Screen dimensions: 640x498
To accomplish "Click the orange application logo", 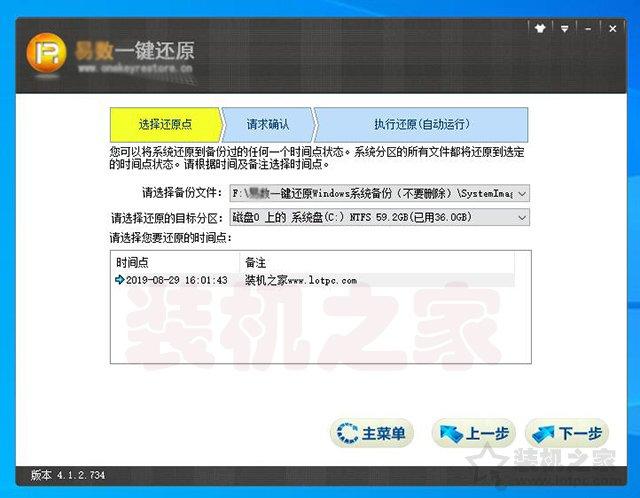I will click(x=46, y=53).
